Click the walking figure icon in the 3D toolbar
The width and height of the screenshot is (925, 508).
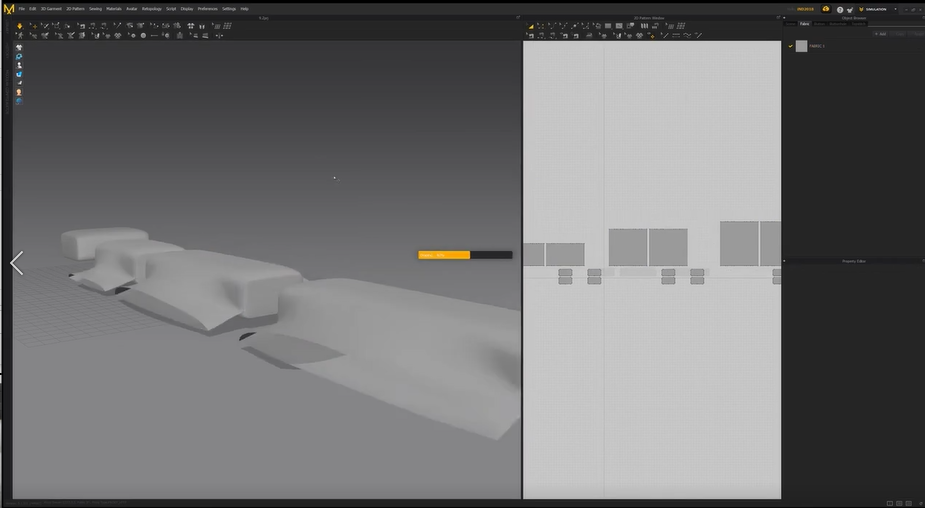pyautogui.click(x=19, y=35)
